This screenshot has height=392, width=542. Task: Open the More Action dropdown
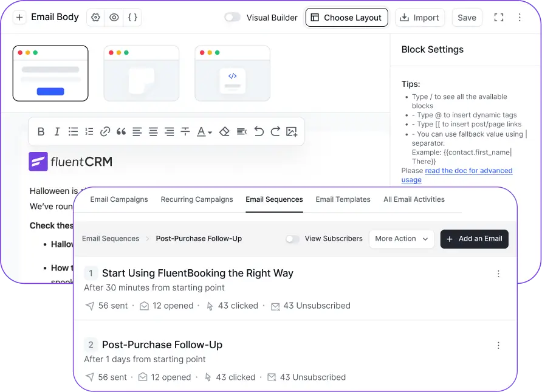point(401,239)
